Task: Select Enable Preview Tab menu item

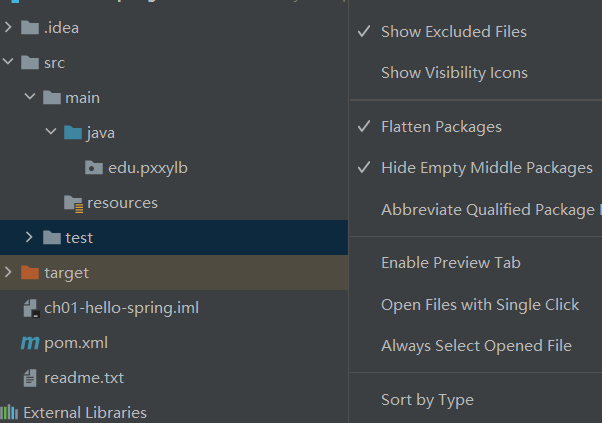Action: [450, 263]
